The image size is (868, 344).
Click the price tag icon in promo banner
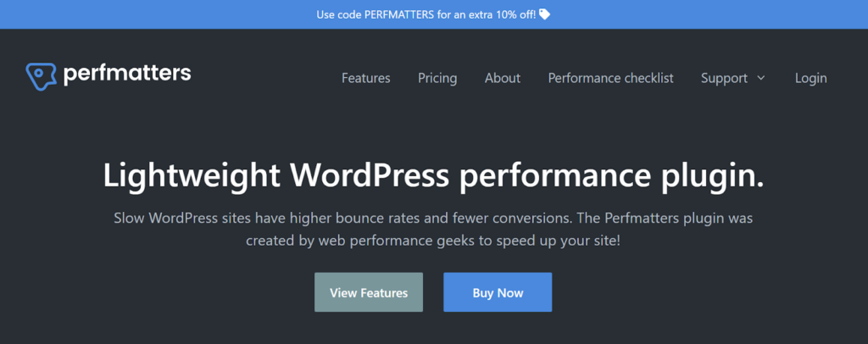point(544,14)
